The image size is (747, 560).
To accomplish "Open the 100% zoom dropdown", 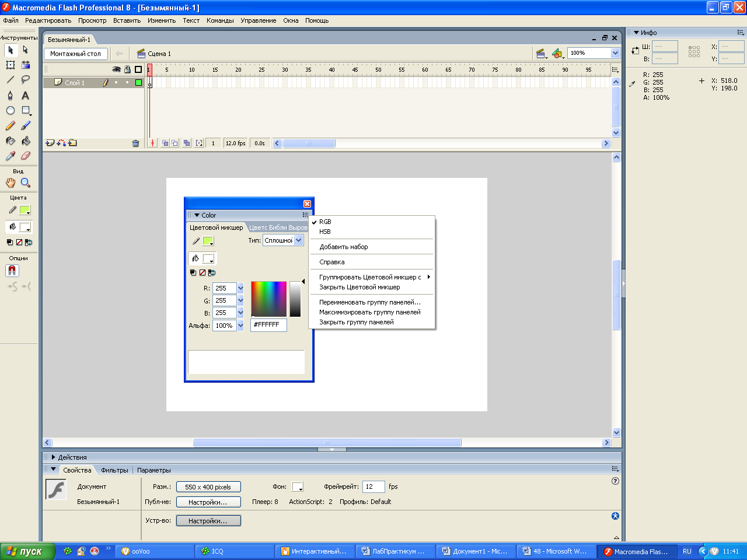I will [x=615, y=53].
